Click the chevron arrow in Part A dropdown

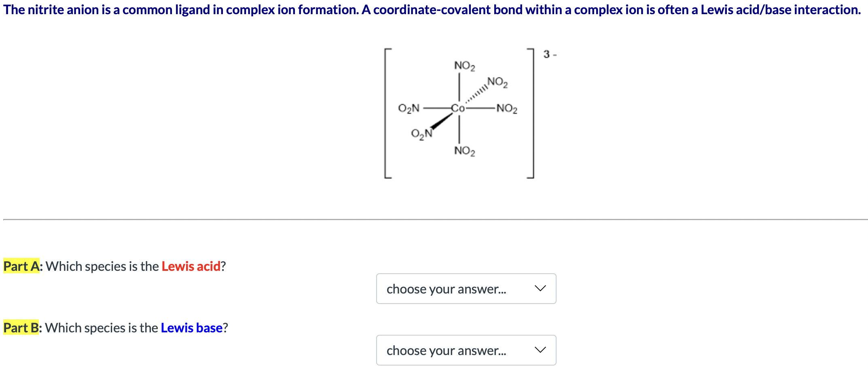(540, 288)
